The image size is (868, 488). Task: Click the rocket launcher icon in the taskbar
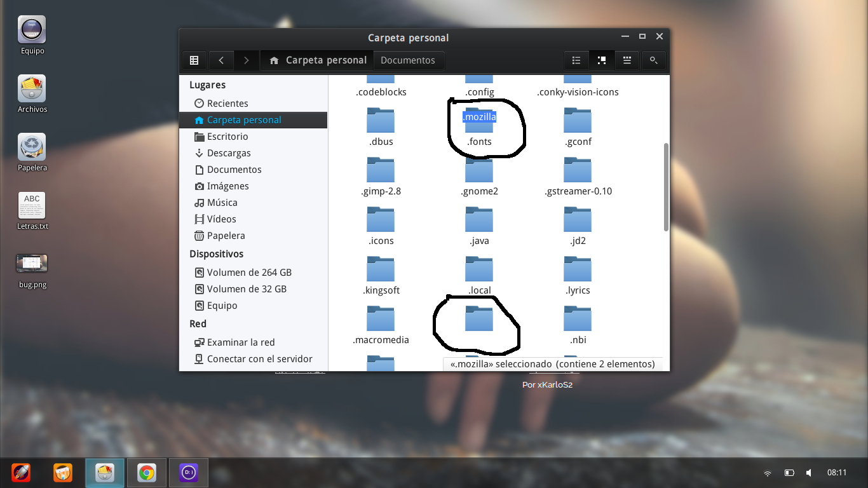coord(21,473)
